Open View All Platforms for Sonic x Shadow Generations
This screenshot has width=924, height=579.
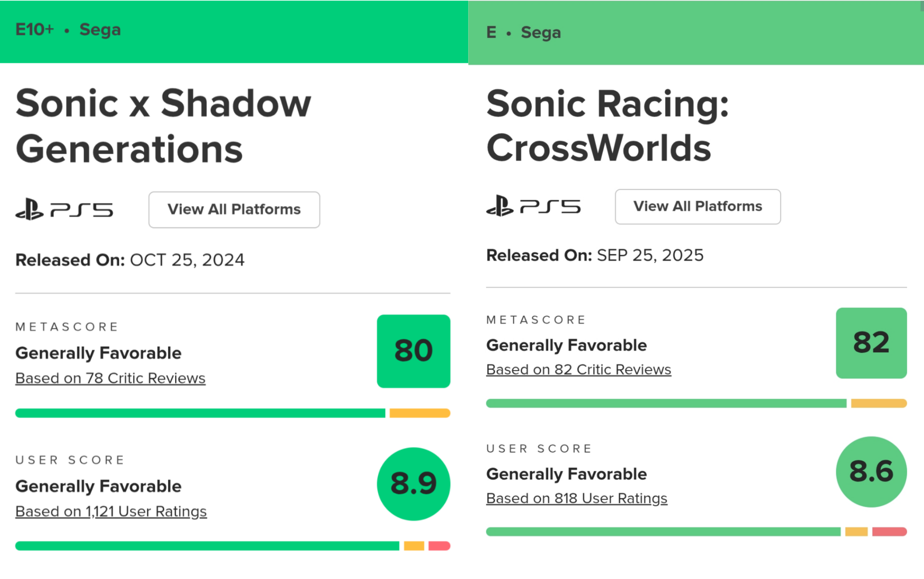click(x=234, y=210)
